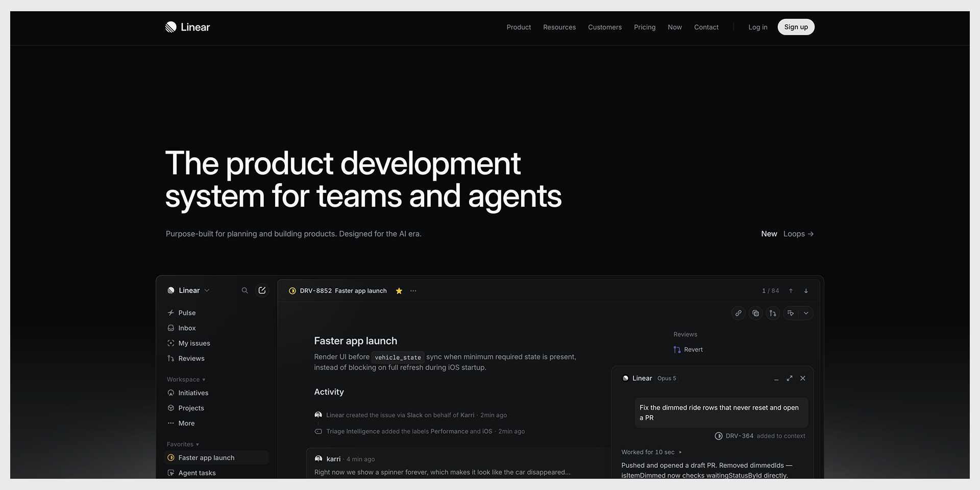980x490 pixels.
Task: Click the Sign up button
Action: click(x=796, y=27)
